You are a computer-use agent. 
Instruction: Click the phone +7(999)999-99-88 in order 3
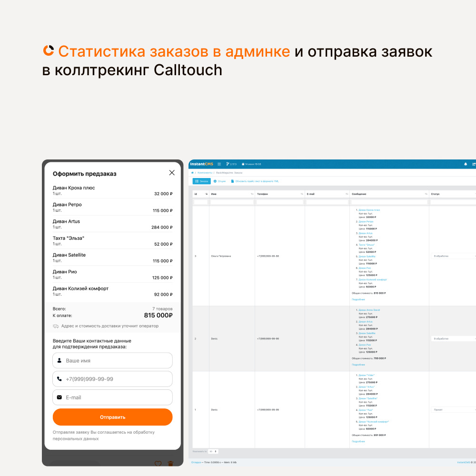click(268, 256)
